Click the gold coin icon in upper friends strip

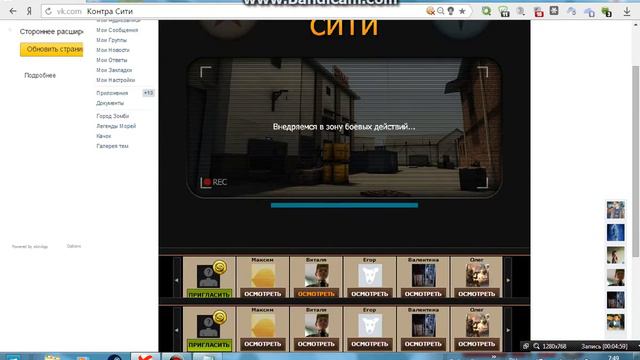220,268
